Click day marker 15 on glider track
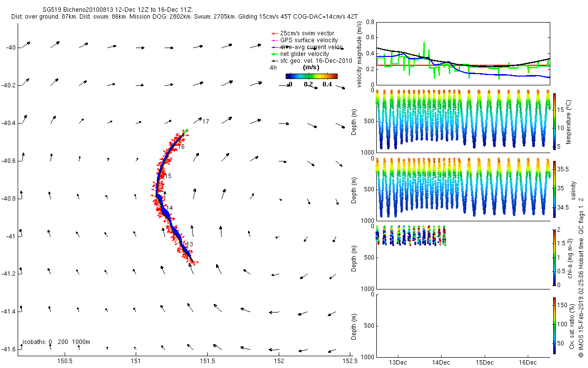588x368 pixels. pos(168,176)
